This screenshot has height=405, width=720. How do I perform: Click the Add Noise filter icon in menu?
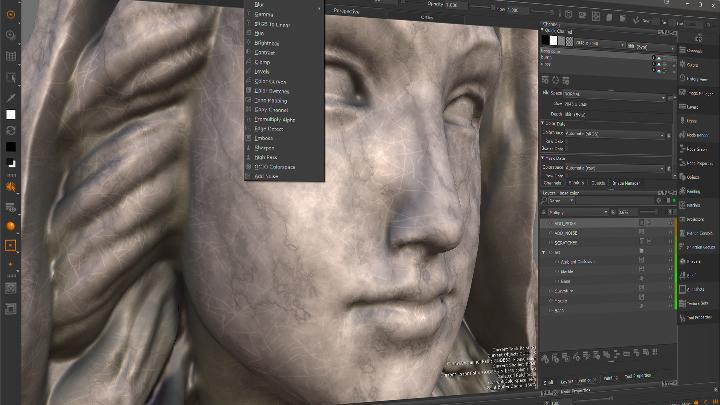click(250, 176)
